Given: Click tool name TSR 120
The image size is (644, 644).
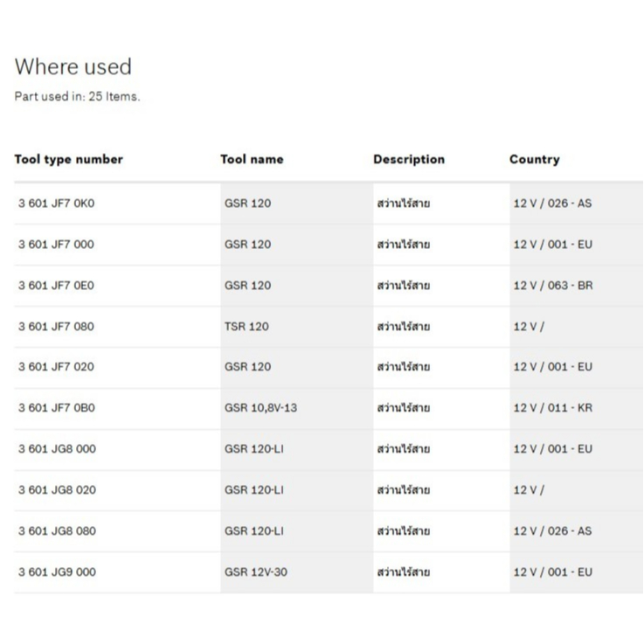Looking at the screenshot, I should click(x=246, y=327).
